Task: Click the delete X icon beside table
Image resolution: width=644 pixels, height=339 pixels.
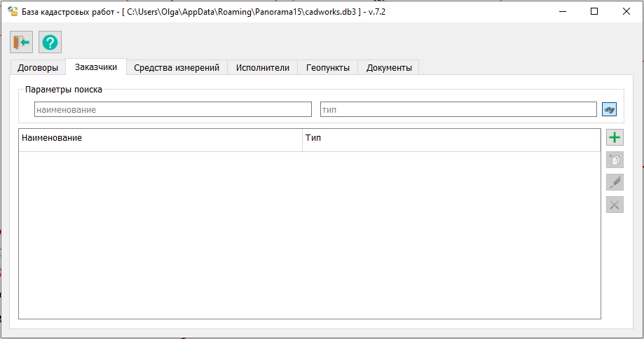Action: (x=615, y=205)
